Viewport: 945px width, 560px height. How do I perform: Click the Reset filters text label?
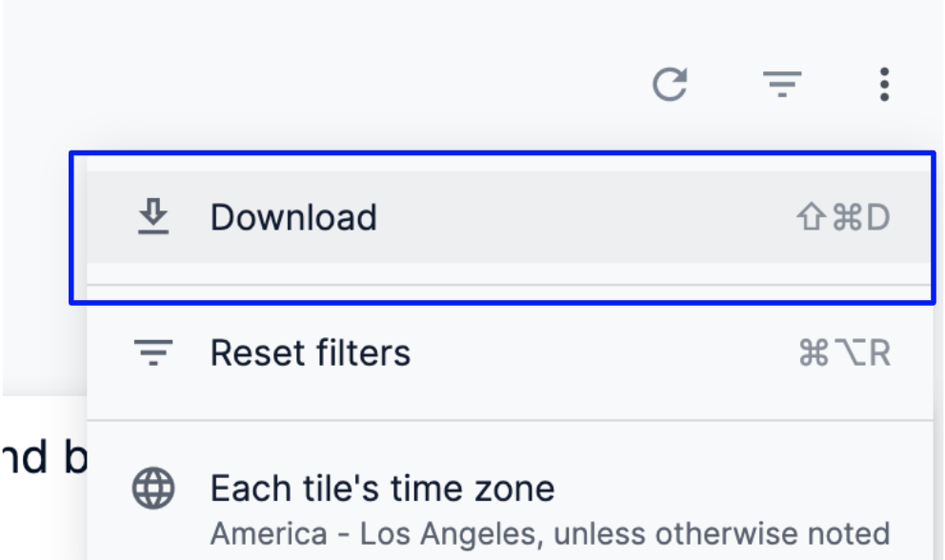310,353
